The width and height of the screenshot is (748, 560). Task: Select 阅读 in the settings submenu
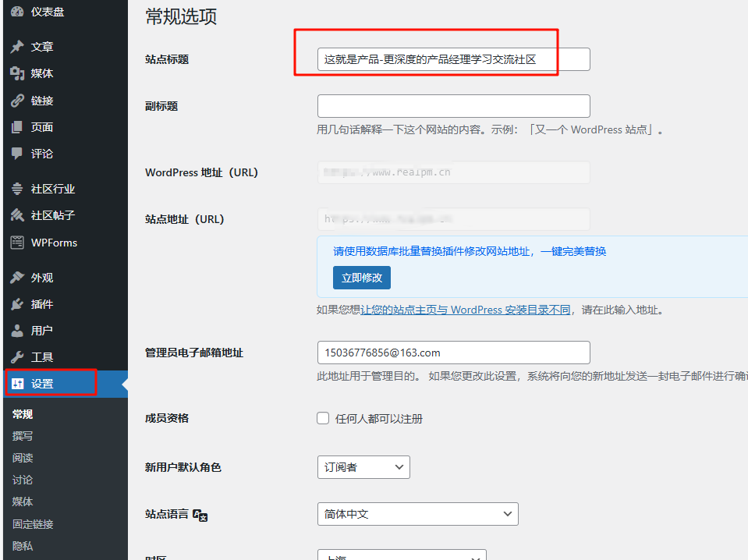point(23,458)
